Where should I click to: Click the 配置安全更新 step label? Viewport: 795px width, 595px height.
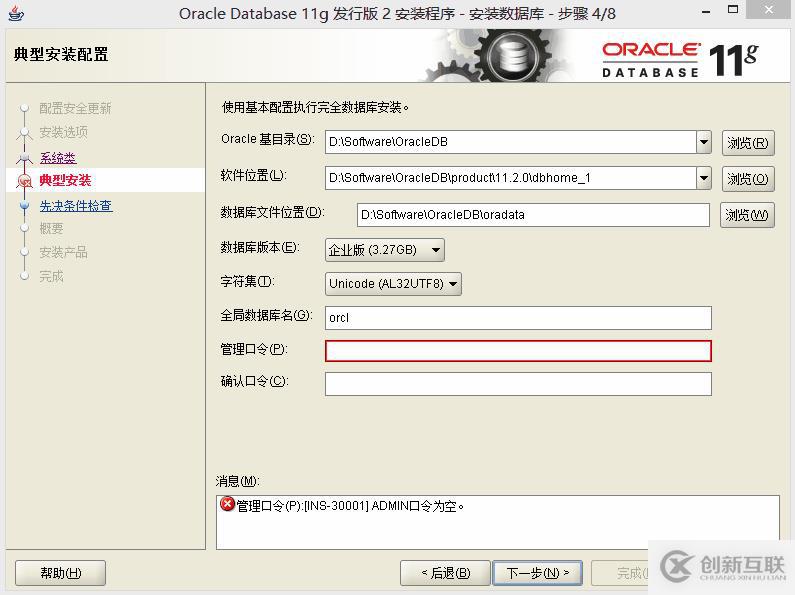pyautogui.click(x=75, y=108)
